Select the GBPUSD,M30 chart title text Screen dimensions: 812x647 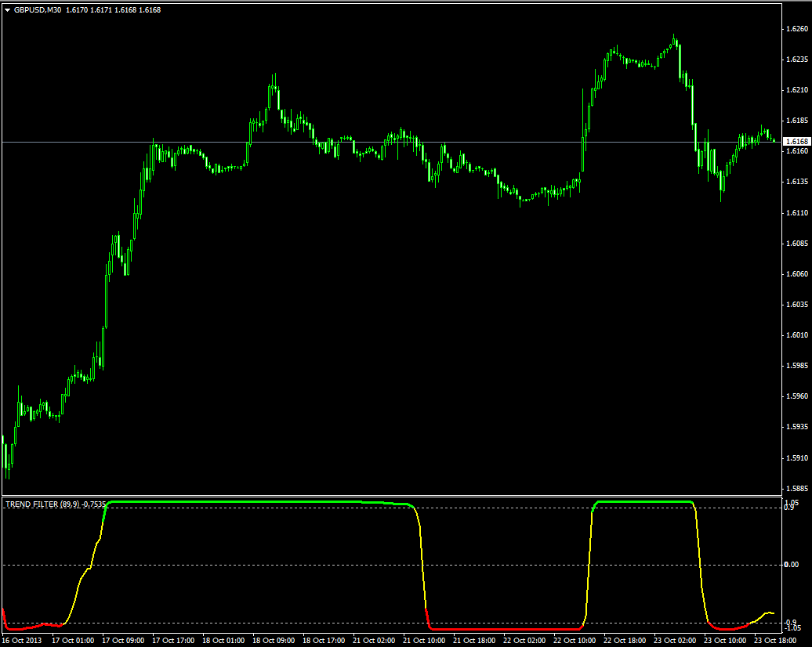[38, 10]
